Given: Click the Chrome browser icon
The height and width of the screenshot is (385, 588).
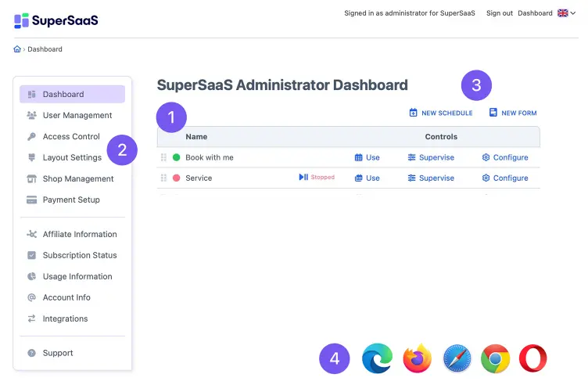Looking at the screenshot, I should click(496, 358).
